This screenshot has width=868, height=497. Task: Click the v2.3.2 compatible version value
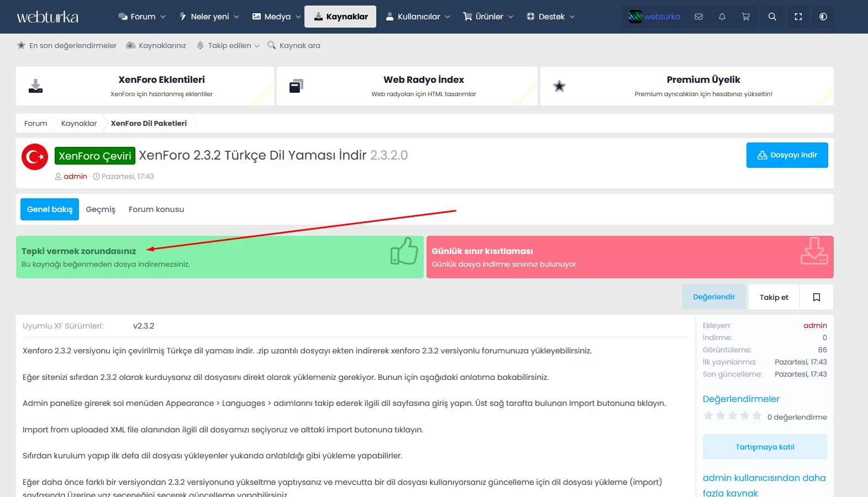(144, 326)
